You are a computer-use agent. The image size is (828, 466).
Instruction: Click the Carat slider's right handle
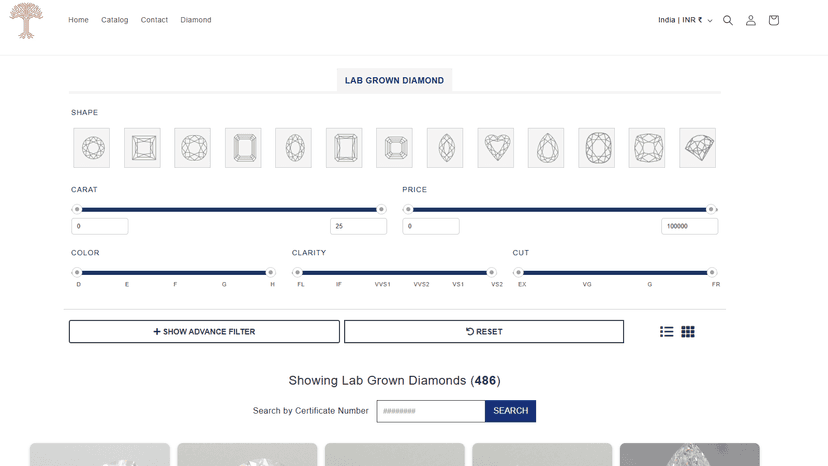(381, 209)
